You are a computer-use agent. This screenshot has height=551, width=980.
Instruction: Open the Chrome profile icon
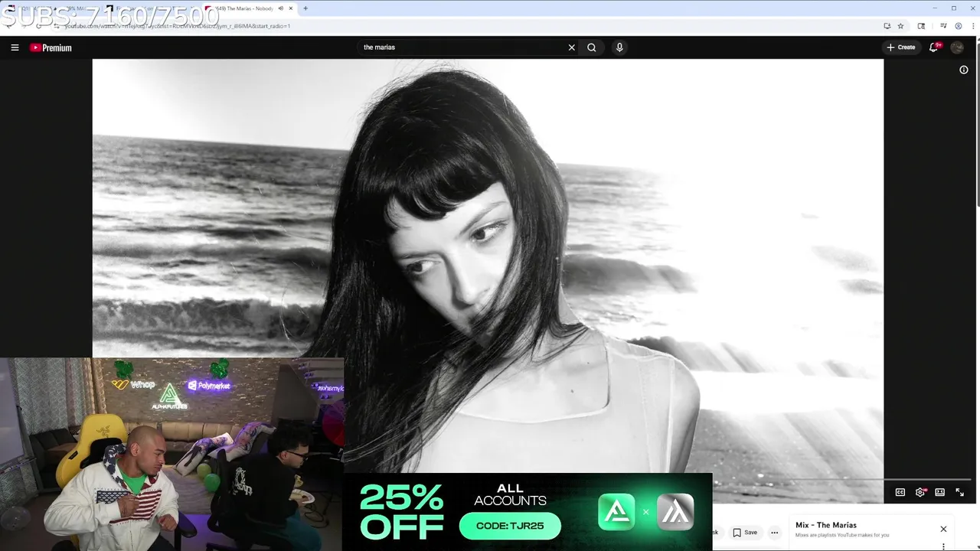pos(958,26)
